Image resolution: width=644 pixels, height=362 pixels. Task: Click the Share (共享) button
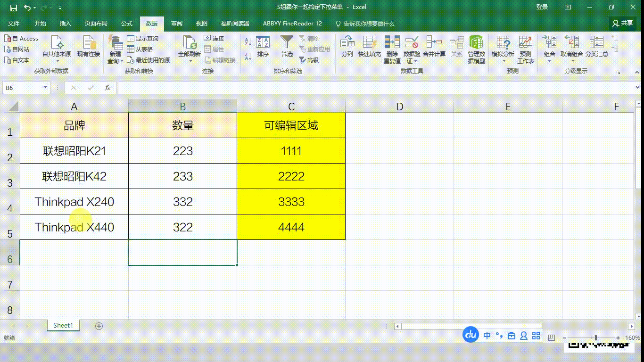click(x=623, y=23)
